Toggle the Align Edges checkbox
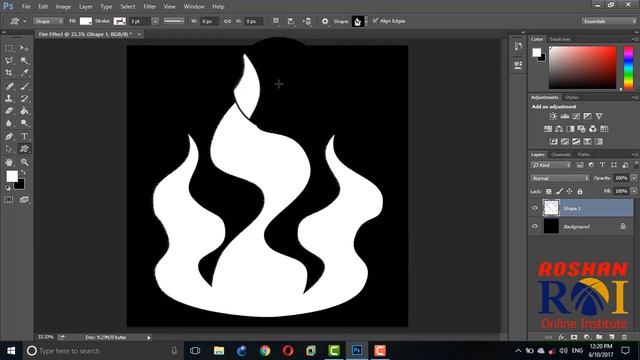640x360 pixels. (x=376, y=20)
